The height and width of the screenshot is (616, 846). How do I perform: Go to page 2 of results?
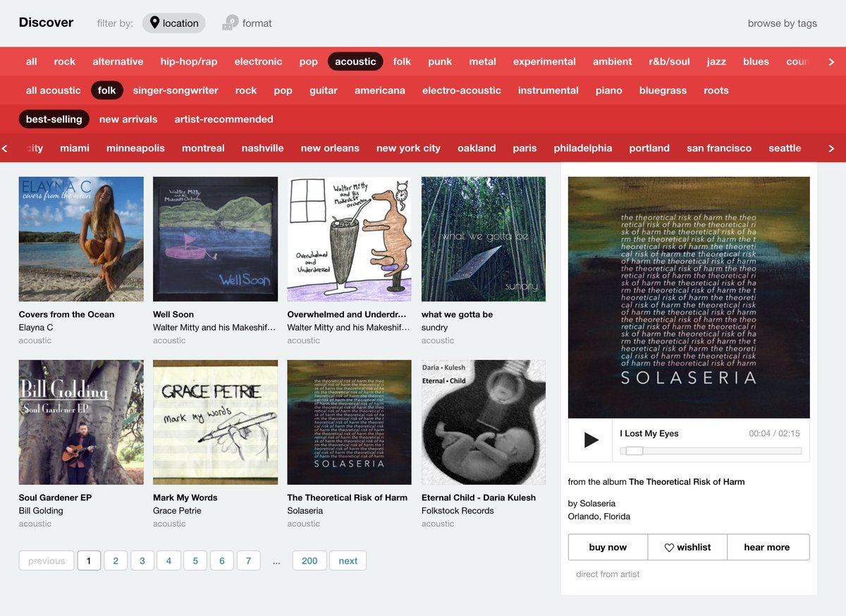pyautogui.click(x=116, y=561)
